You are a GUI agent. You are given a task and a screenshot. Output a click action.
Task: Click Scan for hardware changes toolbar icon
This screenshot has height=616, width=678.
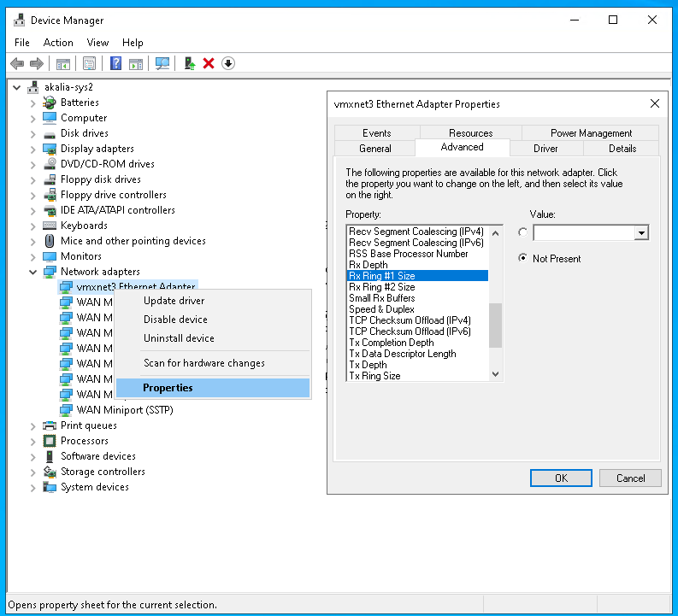click(x=162, y=63)
